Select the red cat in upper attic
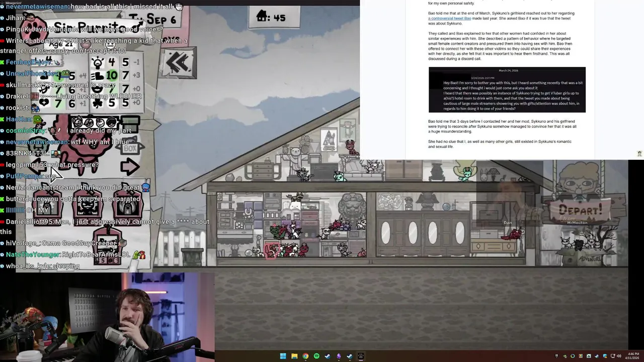Viewport: 644px width, 362px height. 351,146
